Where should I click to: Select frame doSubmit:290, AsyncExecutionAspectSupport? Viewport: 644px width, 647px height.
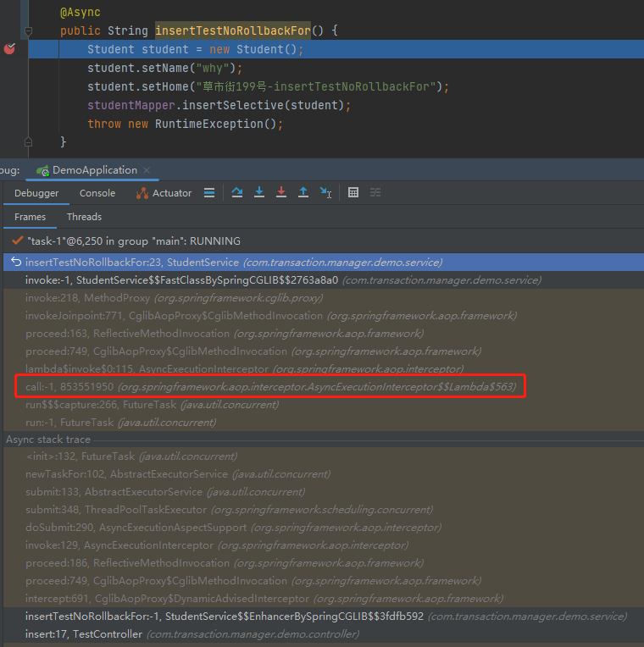[324, 528]
